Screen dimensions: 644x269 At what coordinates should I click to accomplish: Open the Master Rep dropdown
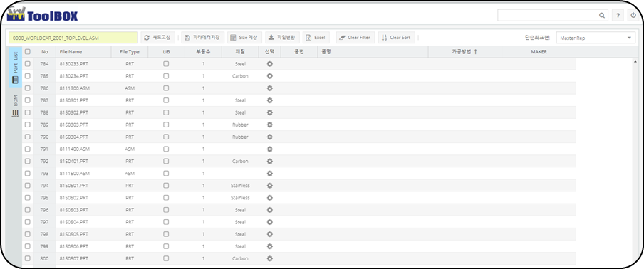click(x=596, y=38)
